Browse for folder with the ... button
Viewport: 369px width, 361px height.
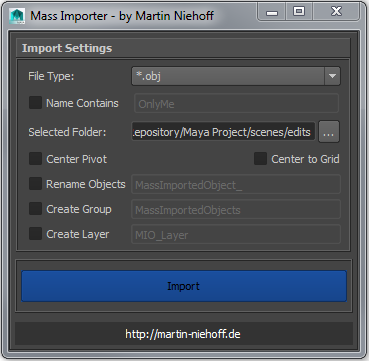tap(329, 132)
